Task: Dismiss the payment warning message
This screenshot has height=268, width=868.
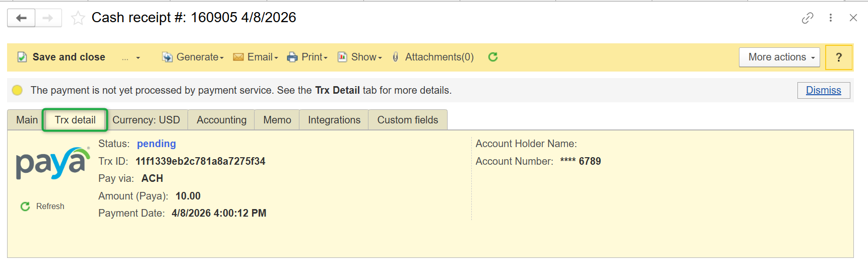Action: coord(823,90)
